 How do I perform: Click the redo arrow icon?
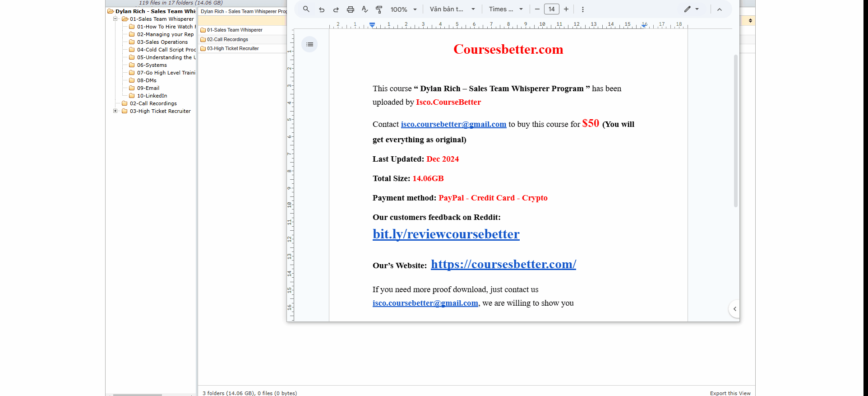click(336, 9)
